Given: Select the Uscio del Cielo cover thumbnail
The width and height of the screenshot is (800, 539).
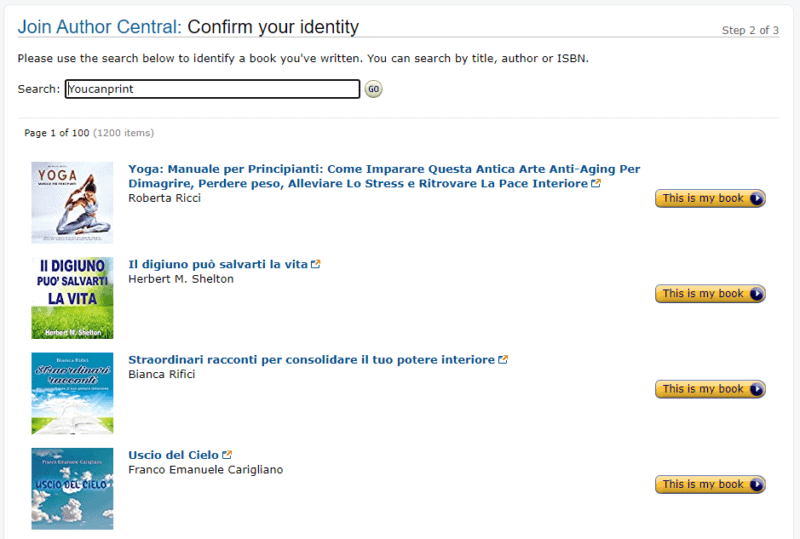Looking at the screenshot, I should point(72,489).
